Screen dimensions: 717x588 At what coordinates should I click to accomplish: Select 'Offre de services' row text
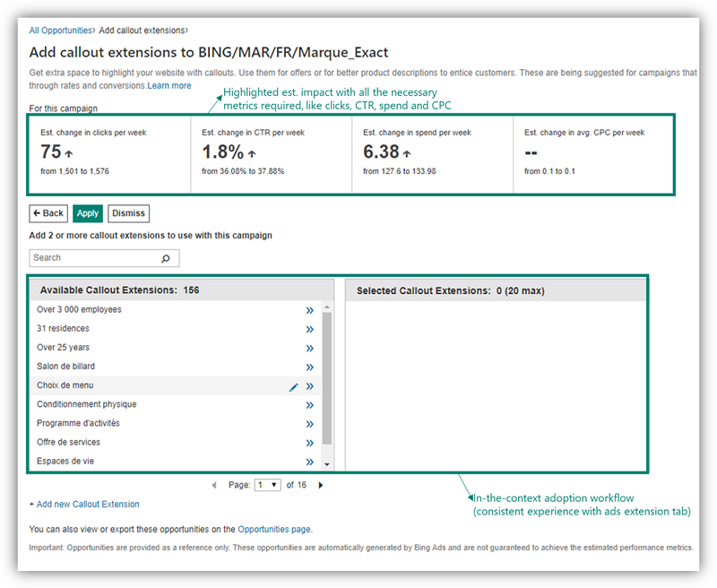pos(69,442)
